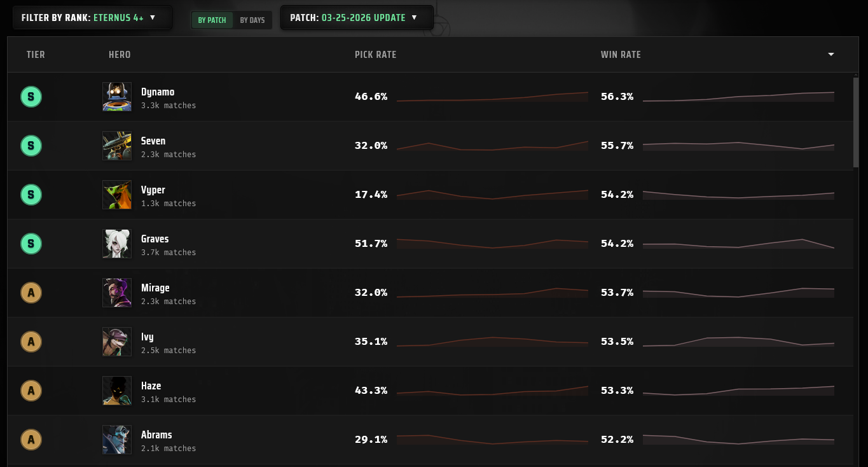Click Ivy's 35.1% pick rate value

pyautogui.click(x=371, y=342)
